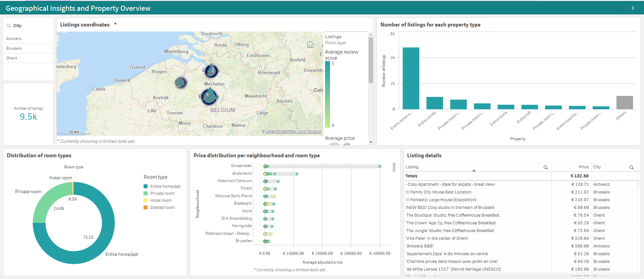Screen dimensions: 644x279
Task: Go to the previous sheet arrow
Action: coord(622,8)
